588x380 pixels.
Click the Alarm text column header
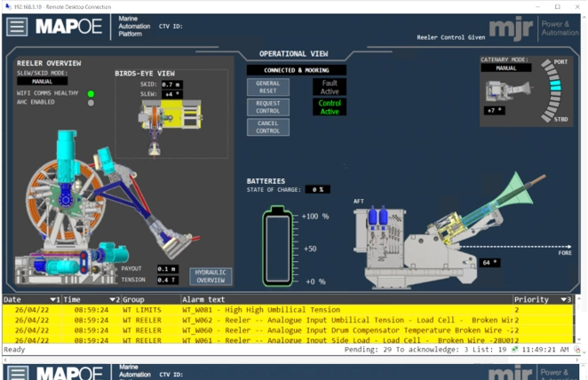pyautogui.click(x=346, y=299)
